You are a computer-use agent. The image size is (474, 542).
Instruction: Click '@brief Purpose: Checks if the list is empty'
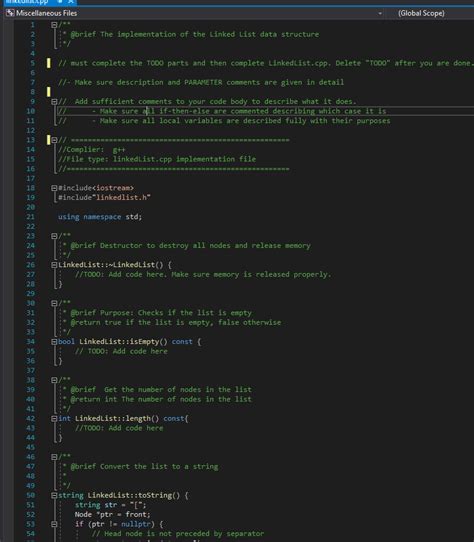click(161, 313)
